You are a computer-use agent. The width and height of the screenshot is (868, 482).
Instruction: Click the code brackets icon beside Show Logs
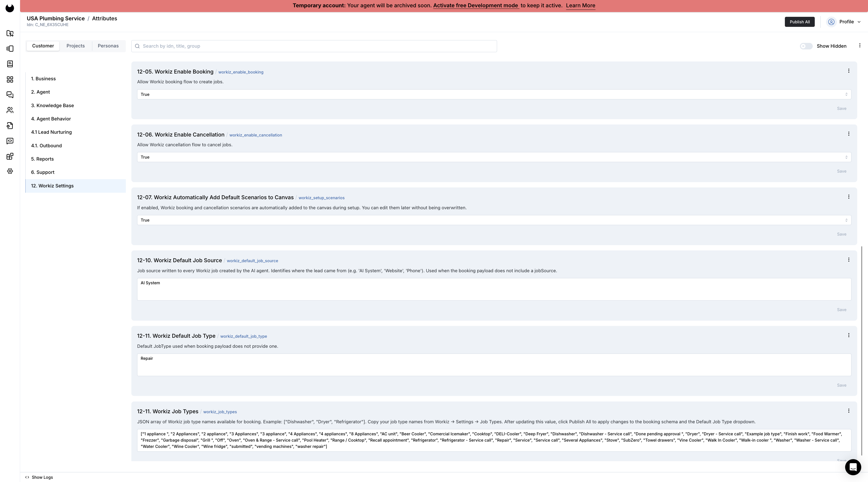tap(27, 477)
